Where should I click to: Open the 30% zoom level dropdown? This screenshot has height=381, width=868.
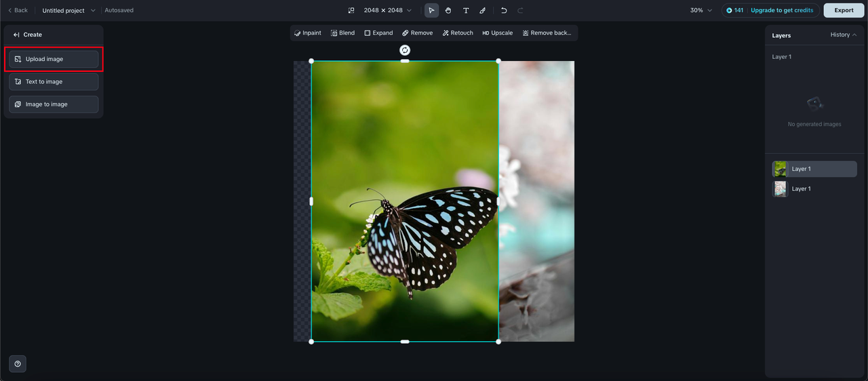coord(701,10)
